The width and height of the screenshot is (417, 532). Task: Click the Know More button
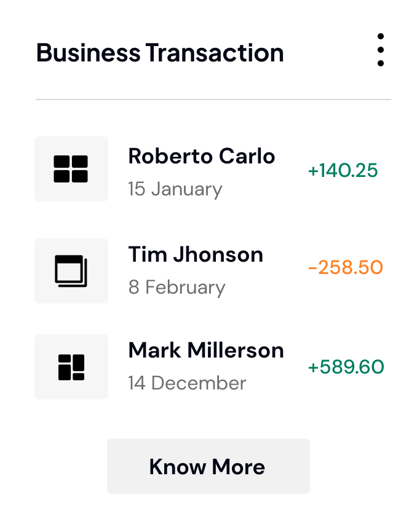click(x=208, y=466)
